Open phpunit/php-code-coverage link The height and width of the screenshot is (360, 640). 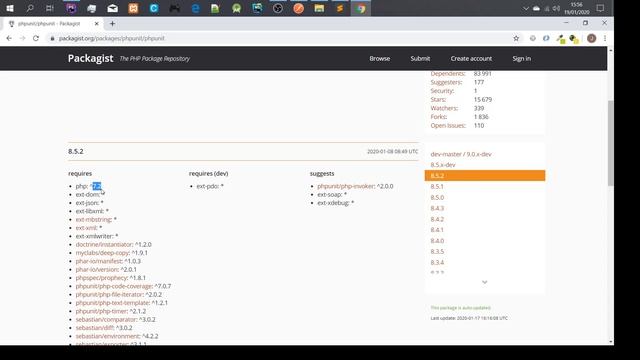tap(113, 286)
